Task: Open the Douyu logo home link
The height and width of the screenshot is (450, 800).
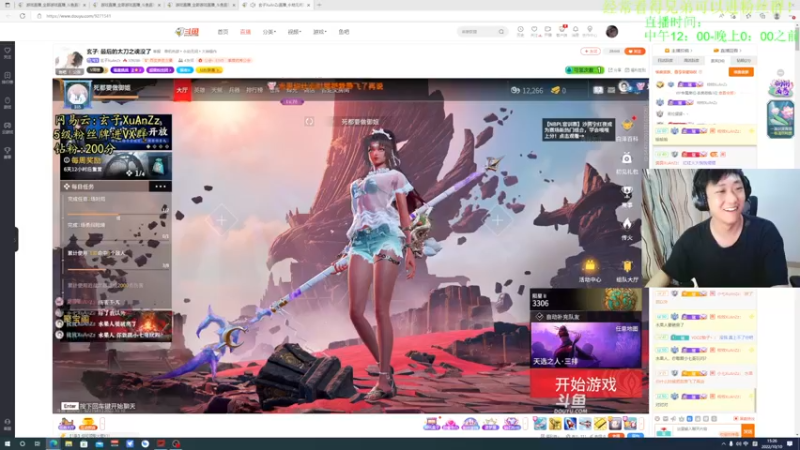Action: point(187,32)
